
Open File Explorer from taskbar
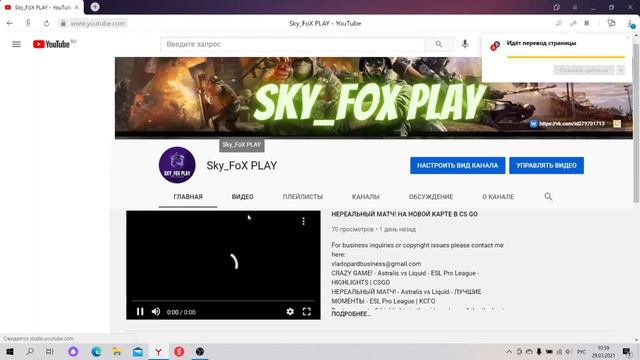[117, 351]
